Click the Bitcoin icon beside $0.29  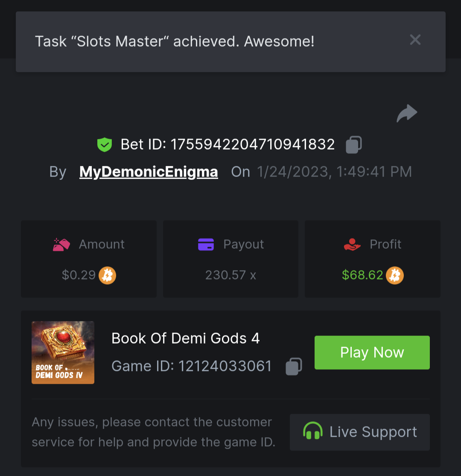point(108,275)
